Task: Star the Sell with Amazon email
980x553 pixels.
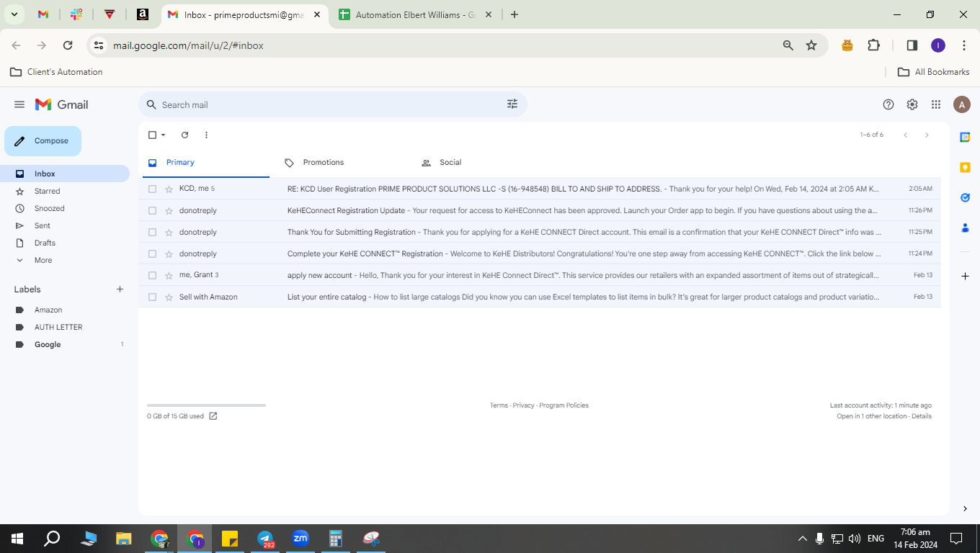Action: 169,297
